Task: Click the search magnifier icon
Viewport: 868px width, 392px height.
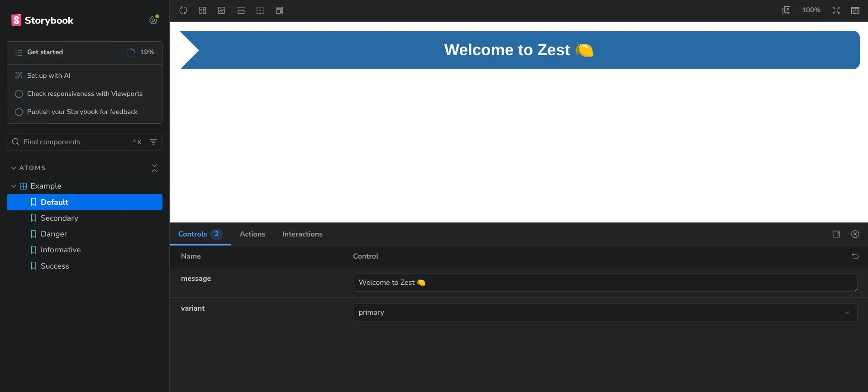Action: pyautogui.click(x=16, y=142)
